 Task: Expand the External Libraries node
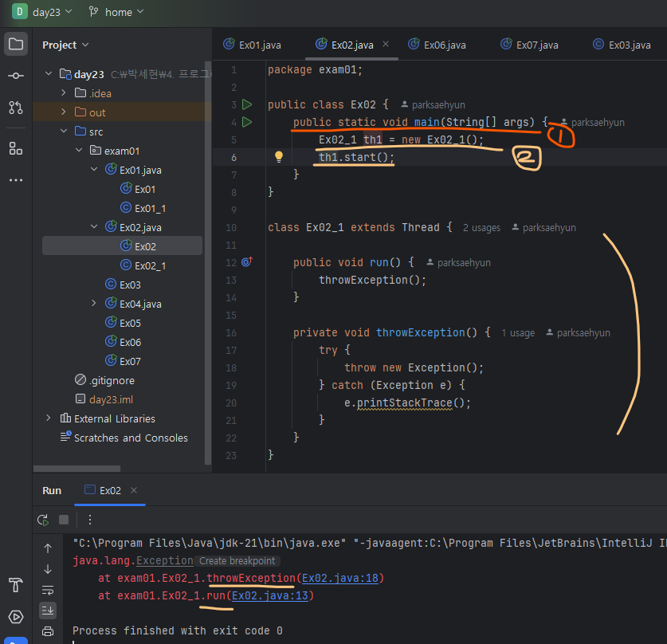coord(49,418)
